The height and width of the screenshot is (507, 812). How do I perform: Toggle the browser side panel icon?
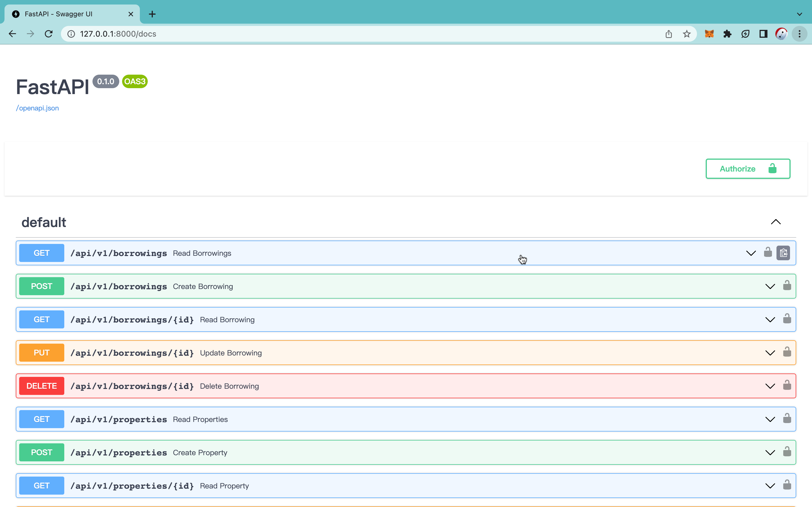[x=763, y=34]
